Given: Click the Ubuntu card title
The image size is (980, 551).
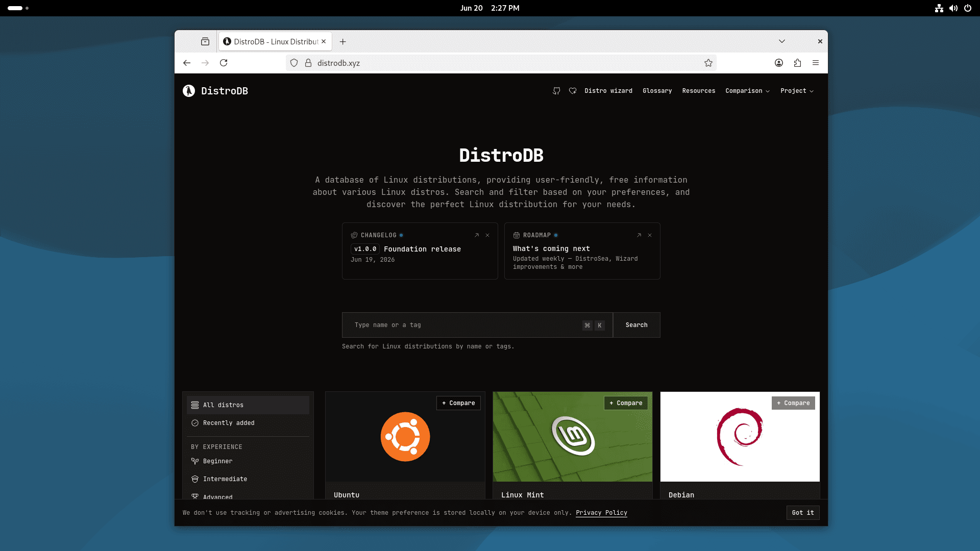Looking at the screenshot, I should pos(347,495).
